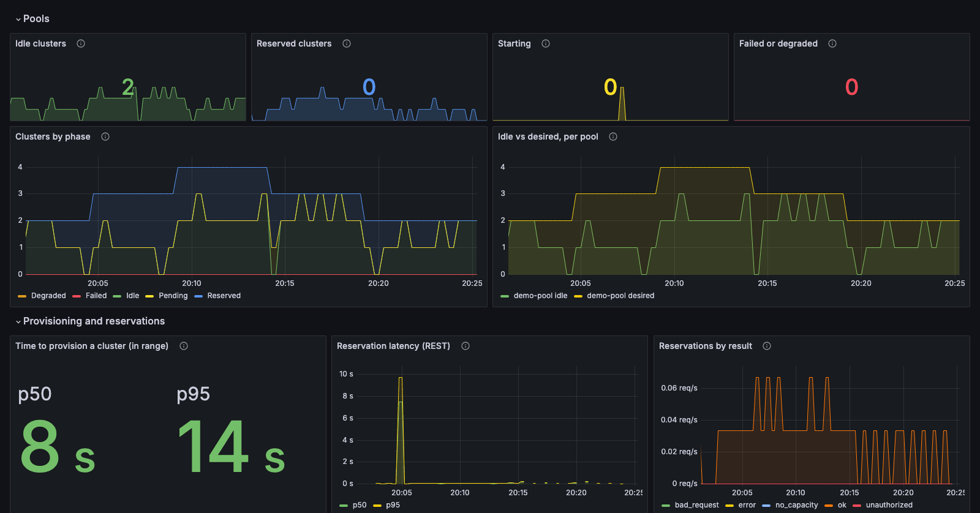980x513 pixels.
Task: Click the yellow Starting value 0
Action: [610, 87]
